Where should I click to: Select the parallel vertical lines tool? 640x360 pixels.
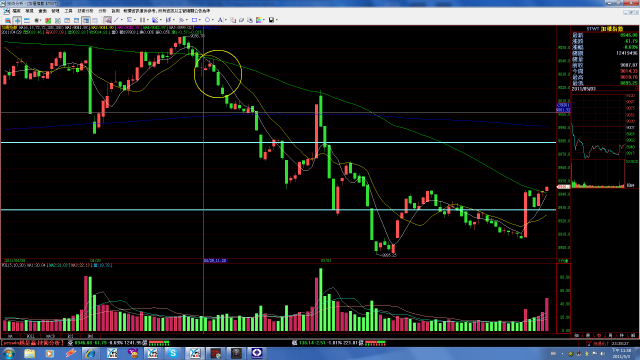[142, 20]
